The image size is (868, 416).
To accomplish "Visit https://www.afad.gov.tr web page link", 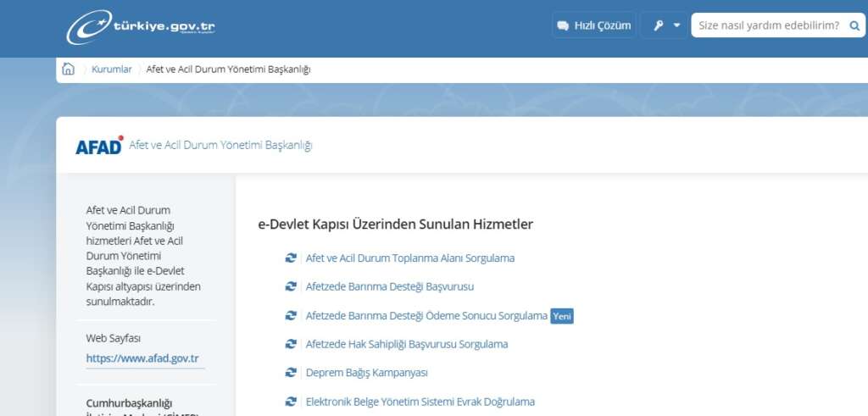I will point(142,358).
